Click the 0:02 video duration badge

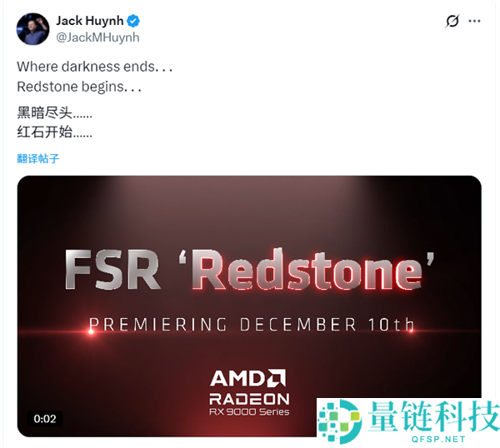[45, 418]
